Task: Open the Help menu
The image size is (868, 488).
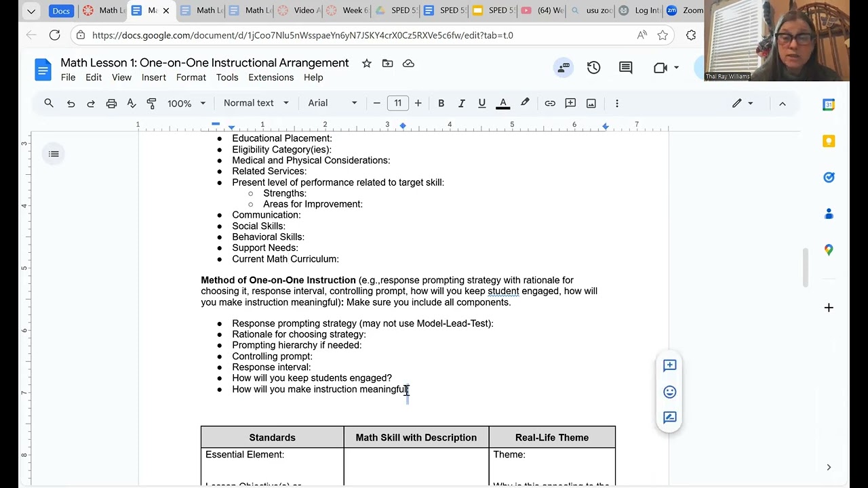Action: [313, 77]
